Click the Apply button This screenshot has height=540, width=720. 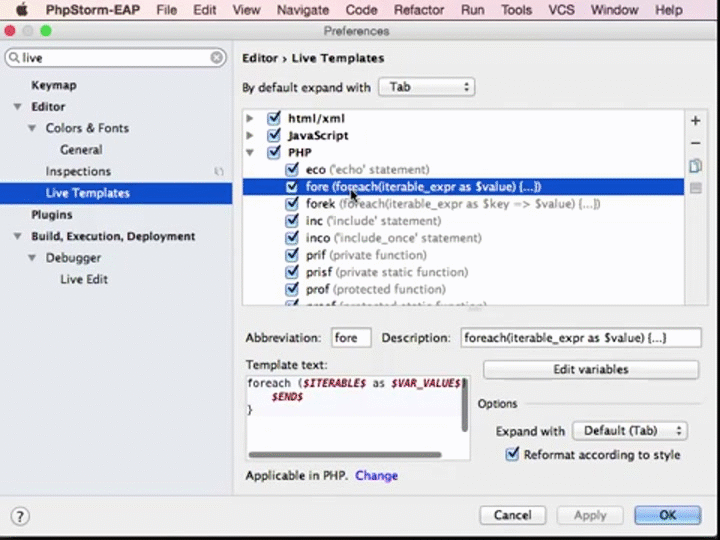(x=590, y=515)
